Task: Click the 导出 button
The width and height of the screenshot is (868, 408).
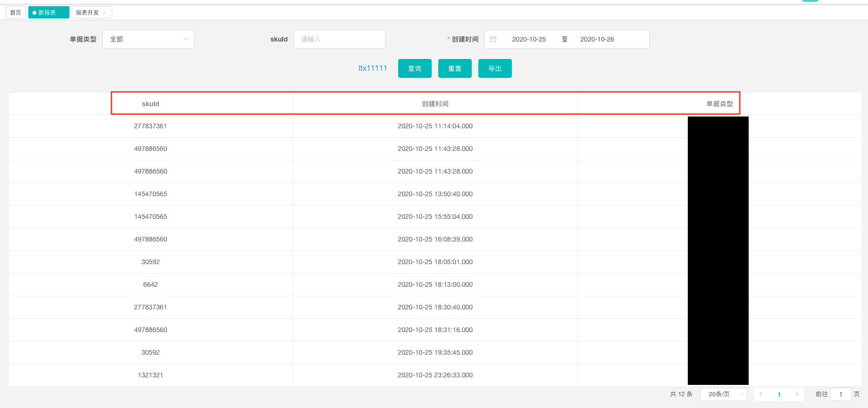Action: click(x=495, y=68)
